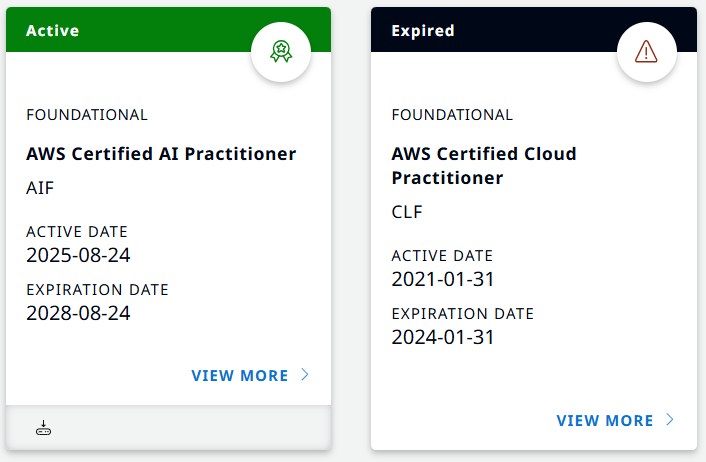
Task: Click expiration date 2028-08-24
Action: (x=78, y=313)
